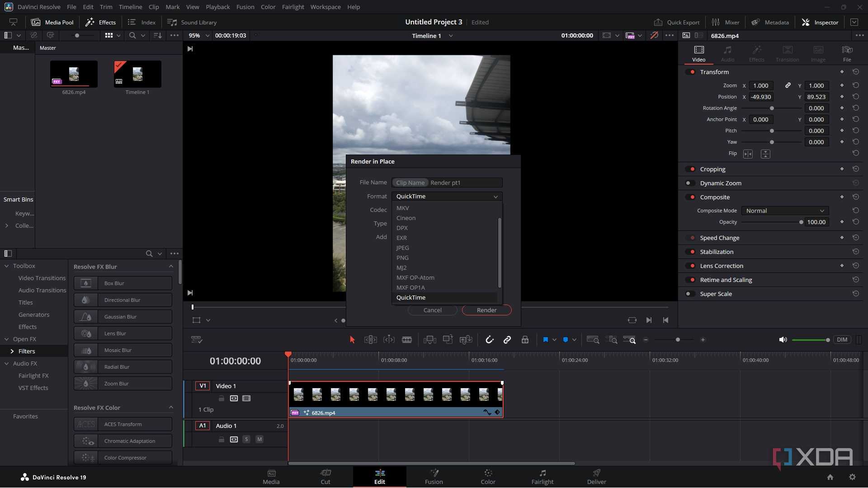Click the File Name input field

click(447, 183)
